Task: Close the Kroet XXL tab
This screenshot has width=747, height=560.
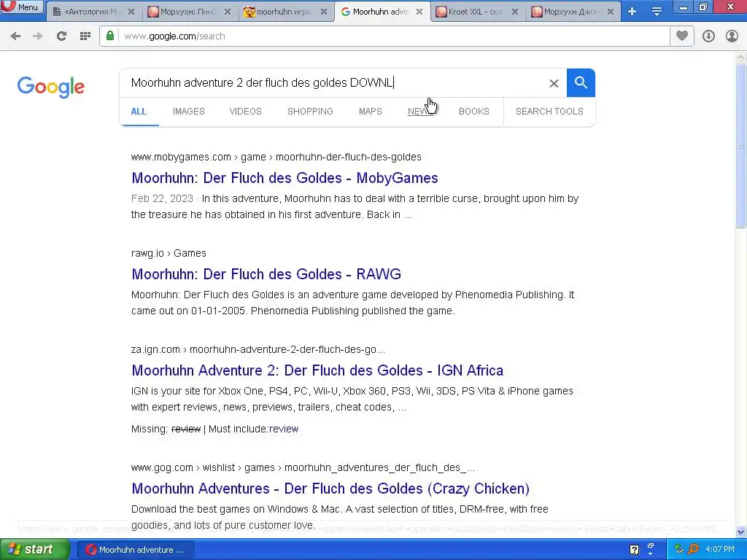Action: (x=515, y=12)
